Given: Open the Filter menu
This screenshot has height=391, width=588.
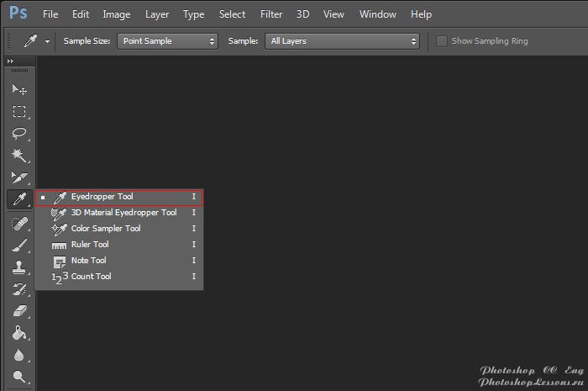Looking at the screenshot, I should [271, 14].
